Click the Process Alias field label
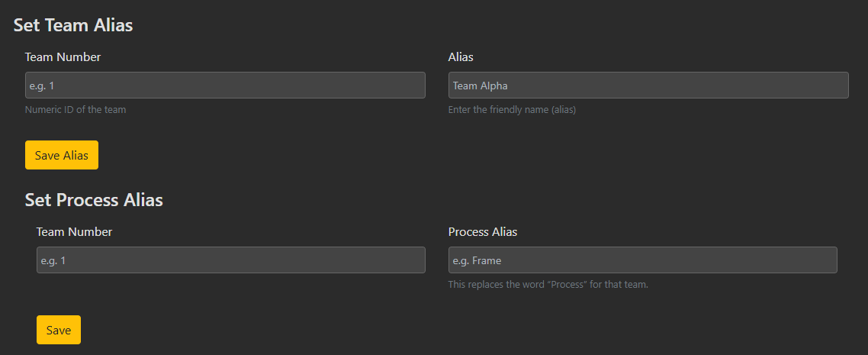The width and height of the screenshot is (868, 355). point(482,231)
